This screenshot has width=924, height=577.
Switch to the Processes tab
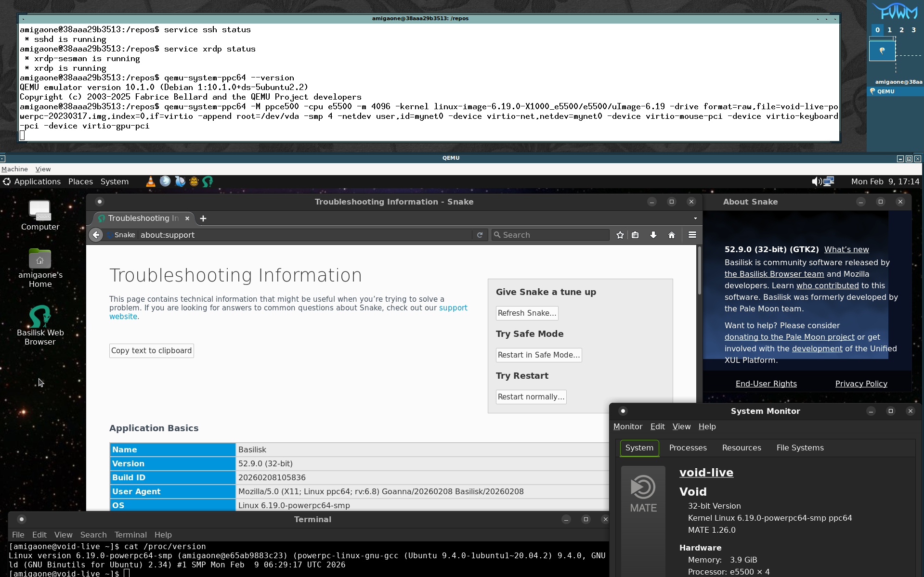coord(688,448)
